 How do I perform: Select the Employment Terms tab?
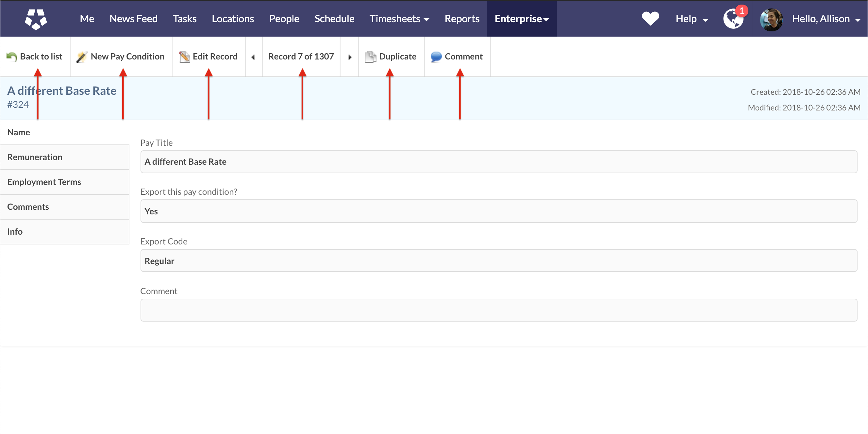44,182
